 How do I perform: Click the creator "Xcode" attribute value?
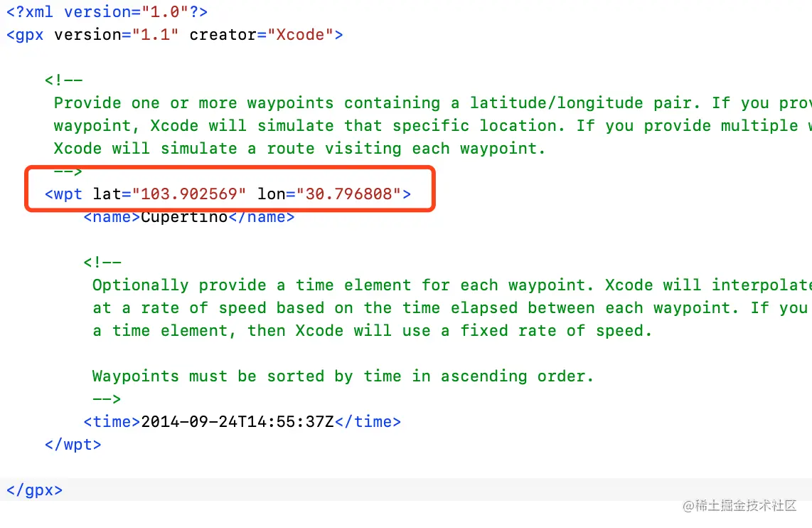pos(300,35)
